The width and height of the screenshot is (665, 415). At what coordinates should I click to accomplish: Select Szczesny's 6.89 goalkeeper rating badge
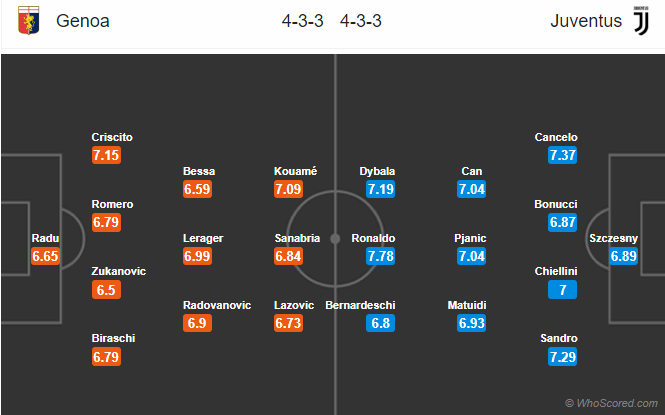(624, 256)
